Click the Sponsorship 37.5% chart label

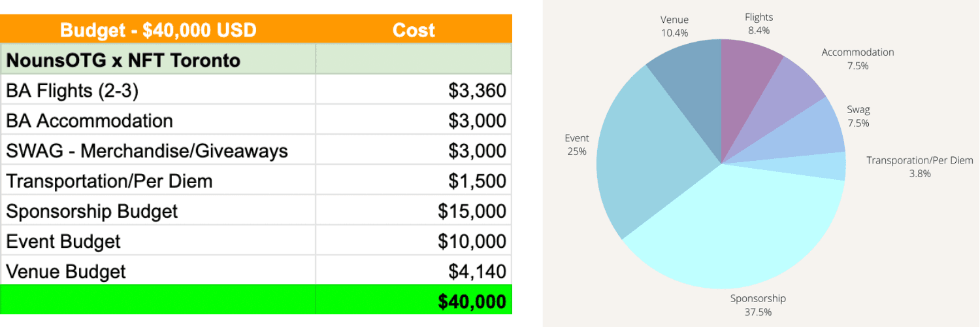(x=758, y=304)
